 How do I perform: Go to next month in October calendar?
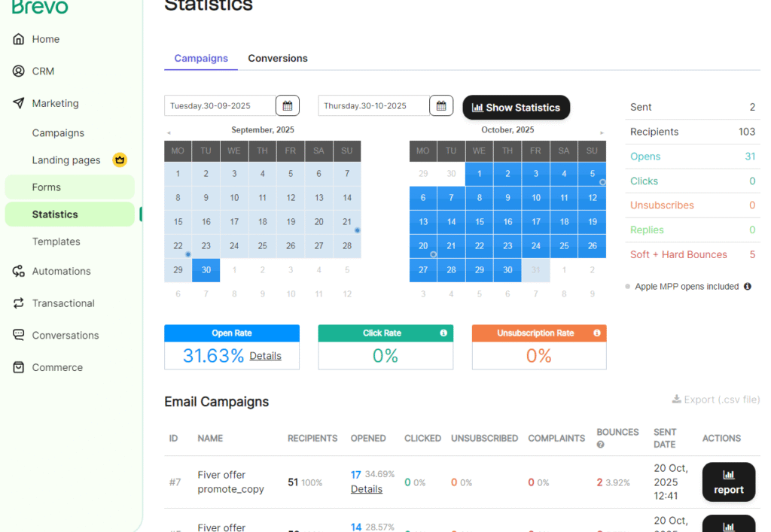coord(602,132)
